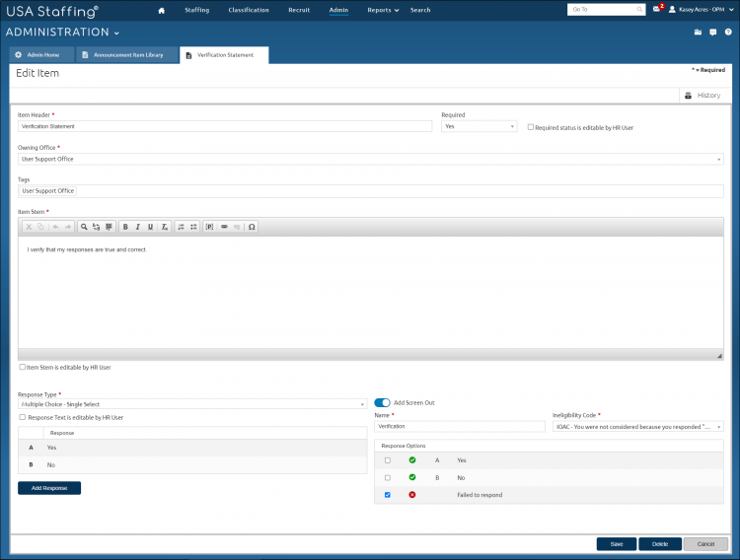The width and height of the screenshot is (740, 560).
Task: Check the screen-out box for response A Yes
Action: (388, 460)
